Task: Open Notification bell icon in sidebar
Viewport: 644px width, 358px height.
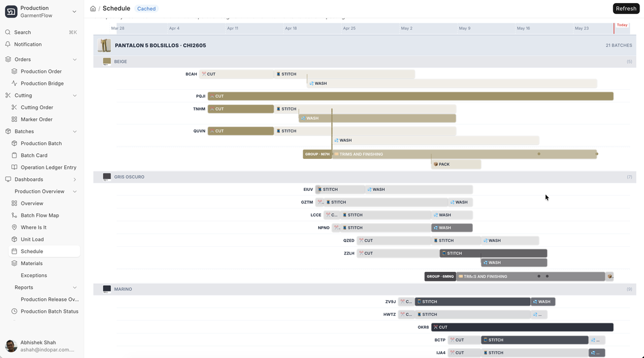Action: (8, 45)
